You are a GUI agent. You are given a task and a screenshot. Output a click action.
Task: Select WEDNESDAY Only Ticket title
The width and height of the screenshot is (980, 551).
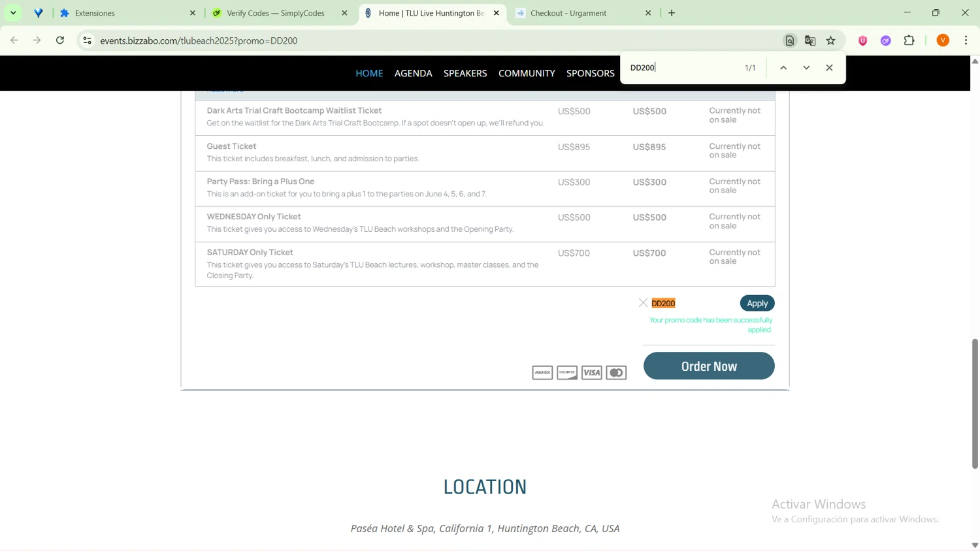click(x=253, y=217)
